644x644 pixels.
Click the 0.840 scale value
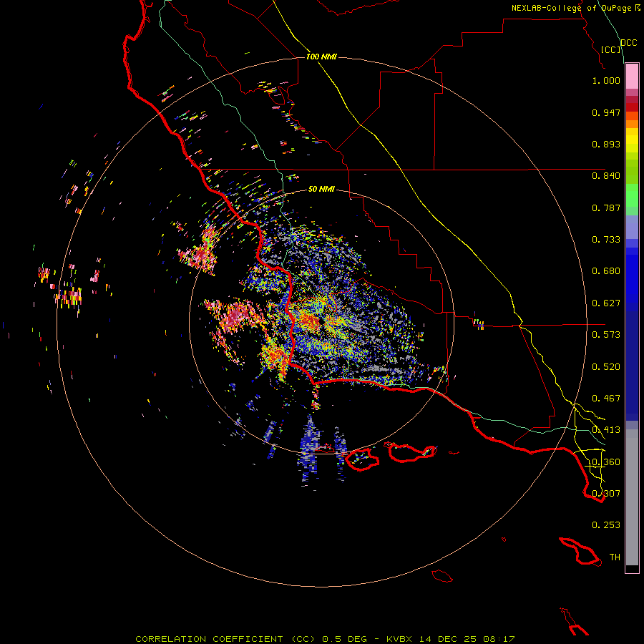pyautogui.click(x=606, y=176)
